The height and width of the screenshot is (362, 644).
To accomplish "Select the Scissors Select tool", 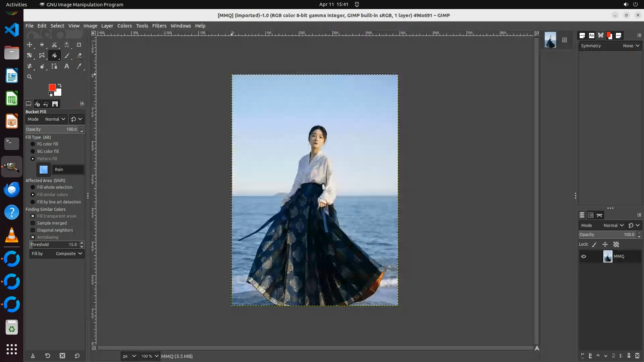I will pyautogui.click(x=54, y=45).
